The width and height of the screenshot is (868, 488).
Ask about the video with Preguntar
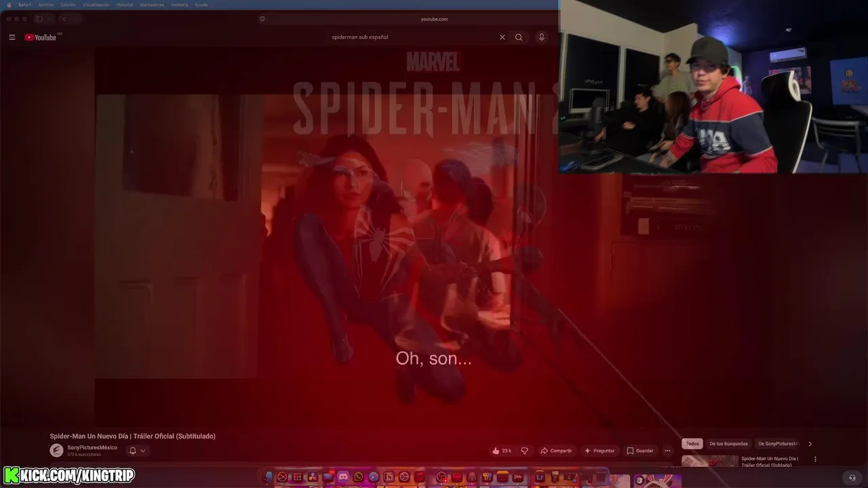tap(599, 451)
